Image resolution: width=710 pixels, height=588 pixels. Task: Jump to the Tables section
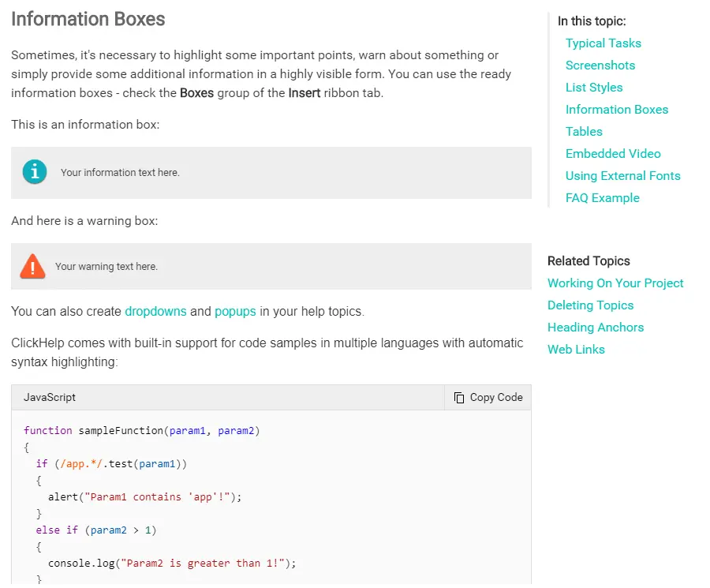click(583, 132)
